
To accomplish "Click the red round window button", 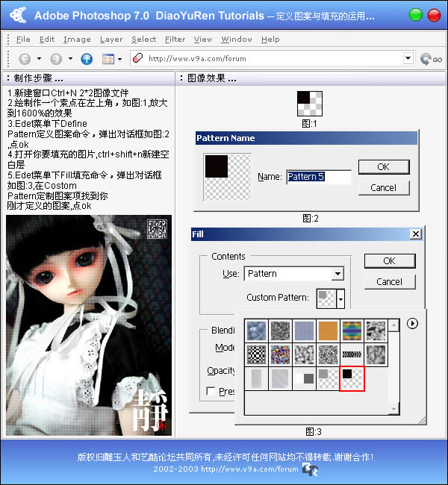I will [434, 15].
